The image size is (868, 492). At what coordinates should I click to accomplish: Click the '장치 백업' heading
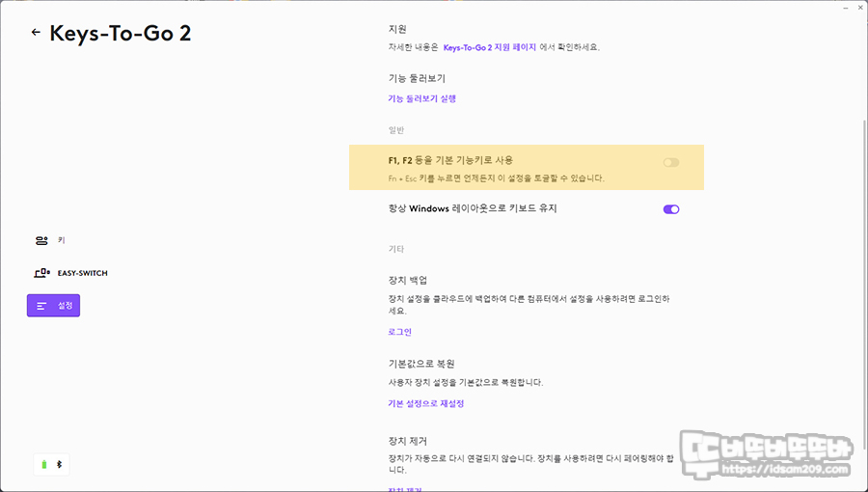407,281
